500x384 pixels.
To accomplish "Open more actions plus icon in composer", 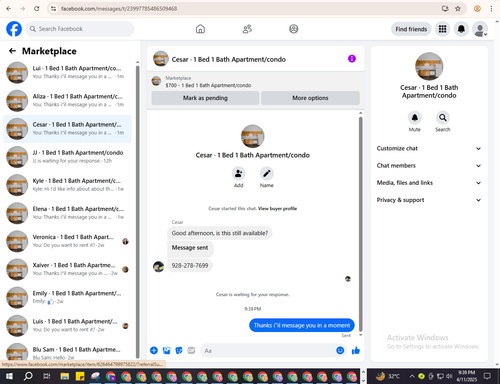I will (x=154, y=350).
